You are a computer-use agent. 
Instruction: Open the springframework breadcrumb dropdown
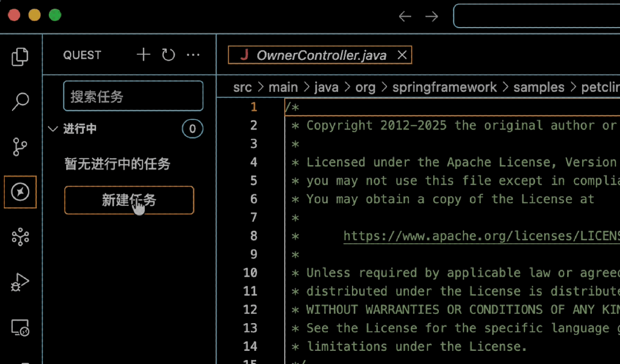[x=445, y=87]
